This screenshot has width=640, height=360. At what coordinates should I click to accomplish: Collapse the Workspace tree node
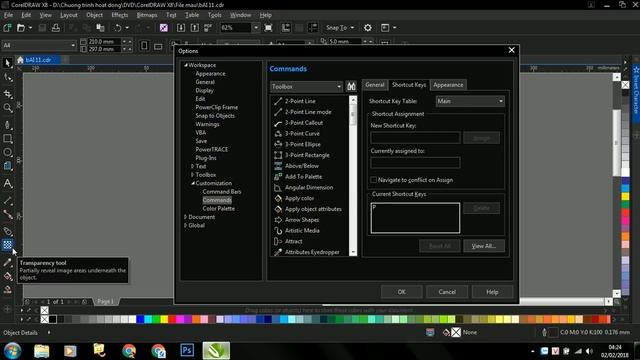pyautogui.click(x=186, y=65)
